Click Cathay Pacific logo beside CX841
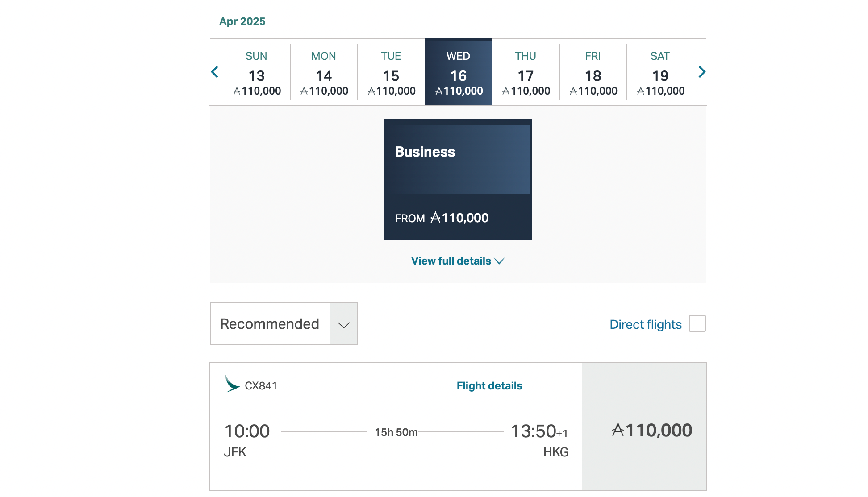This screenshot has height=497, width=868. point(232,384)
